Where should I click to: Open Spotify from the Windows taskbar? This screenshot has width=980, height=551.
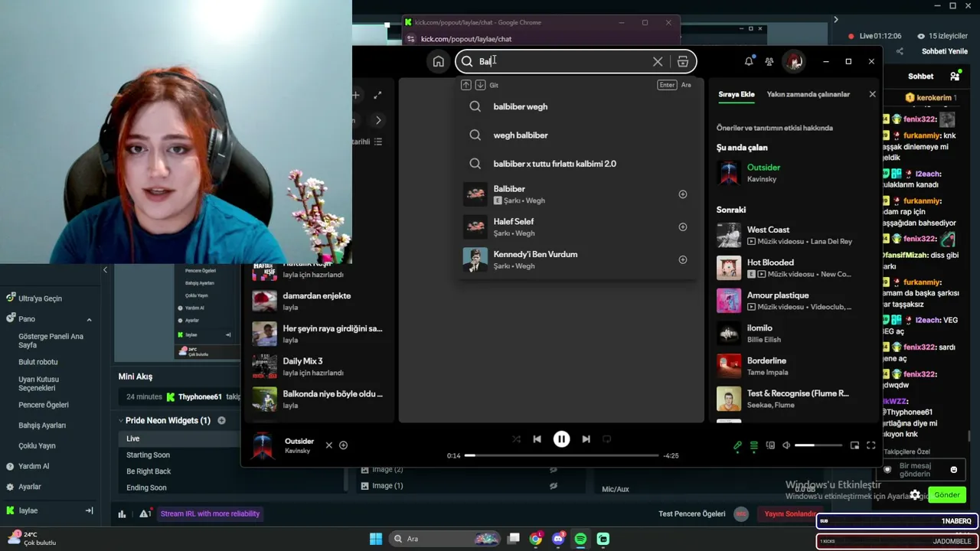580,539
